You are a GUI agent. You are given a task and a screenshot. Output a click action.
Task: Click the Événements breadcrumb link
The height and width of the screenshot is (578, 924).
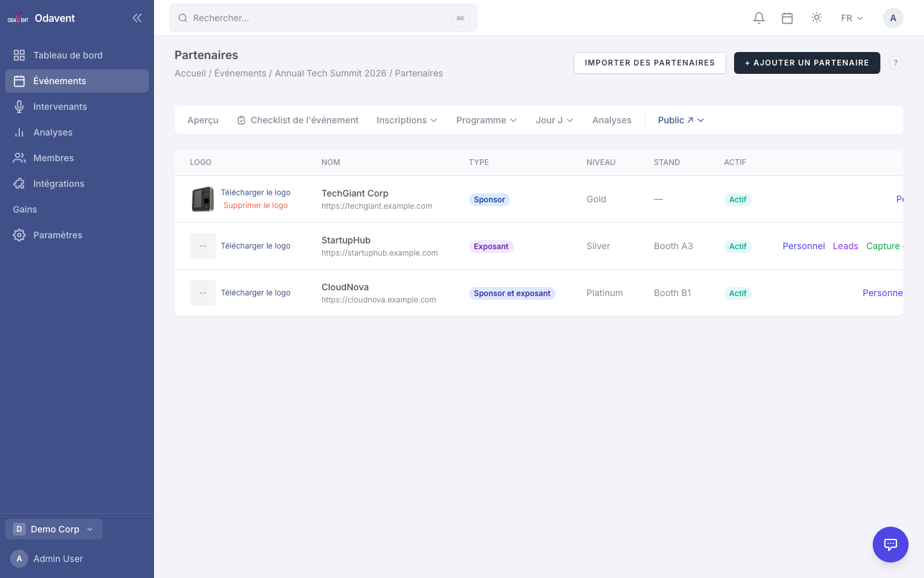click(240, 73)
